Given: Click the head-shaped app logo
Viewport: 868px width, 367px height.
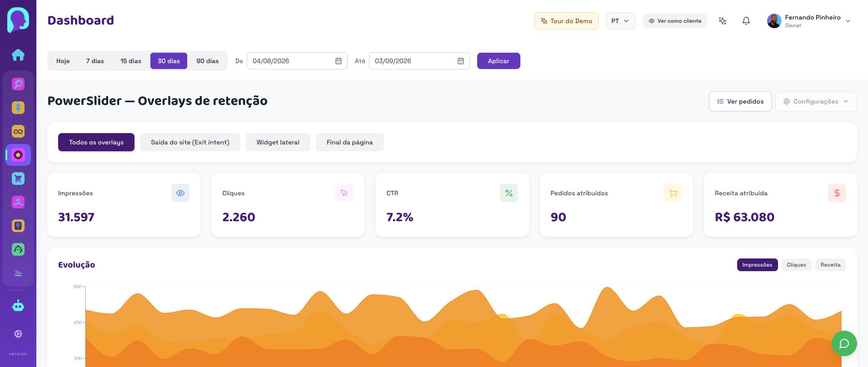Looking at the screenshot, I should [x=18, y=20].
